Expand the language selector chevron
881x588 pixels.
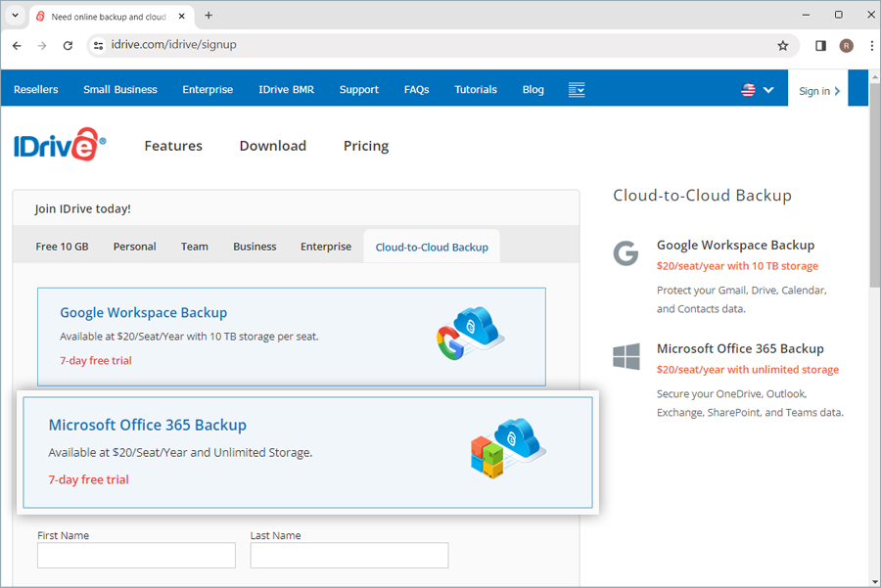click(768, 90)
